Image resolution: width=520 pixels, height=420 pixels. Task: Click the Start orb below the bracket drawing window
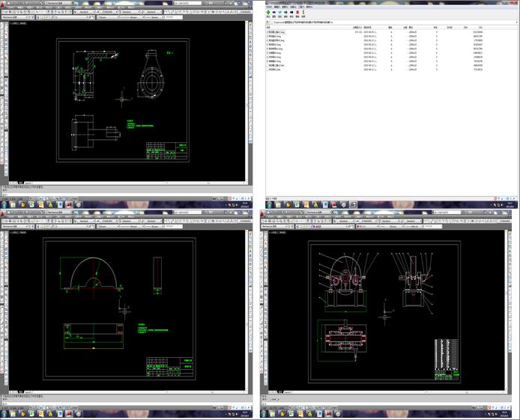pyautogui.click(x=5, y=204)
